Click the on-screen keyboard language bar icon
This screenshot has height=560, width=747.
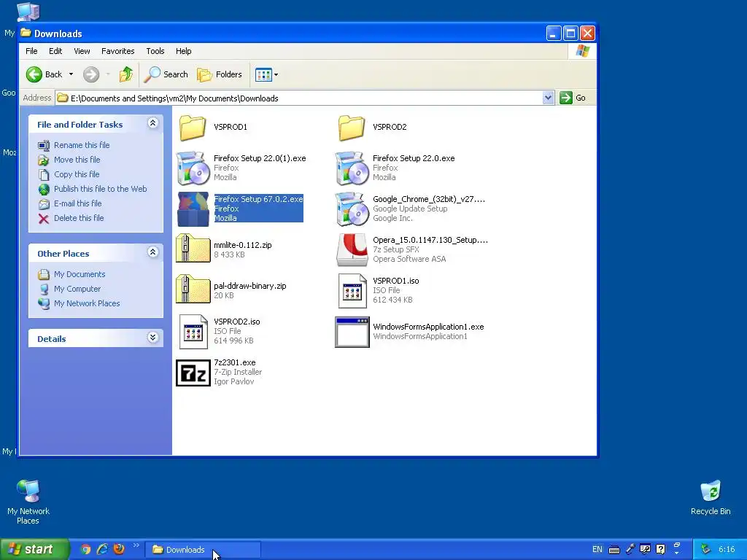(614, 550)
